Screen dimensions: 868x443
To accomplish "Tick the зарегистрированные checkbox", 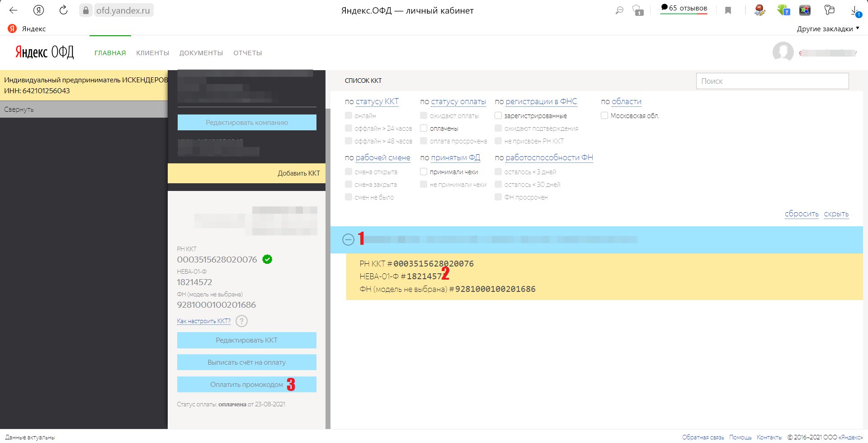I will (498, 116).
